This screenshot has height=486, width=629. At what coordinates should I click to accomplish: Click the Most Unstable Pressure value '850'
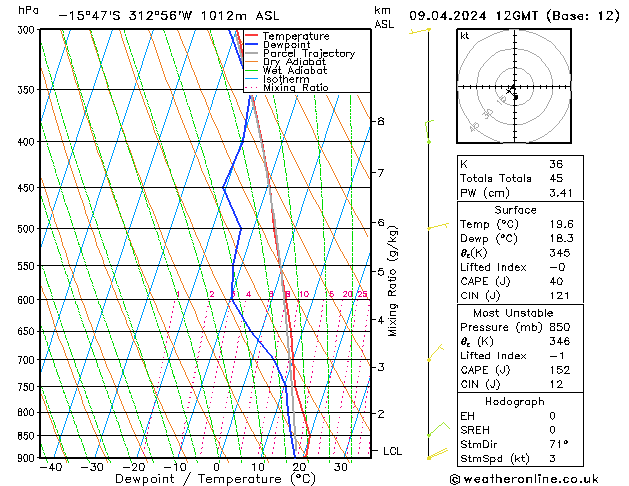[560, 327]
